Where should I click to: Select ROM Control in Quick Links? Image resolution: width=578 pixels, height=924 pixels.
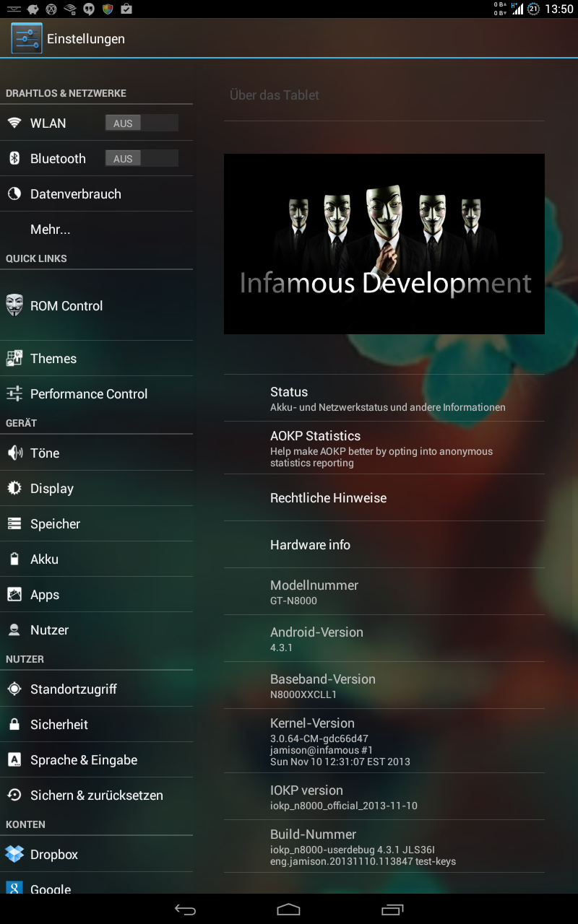96,306
